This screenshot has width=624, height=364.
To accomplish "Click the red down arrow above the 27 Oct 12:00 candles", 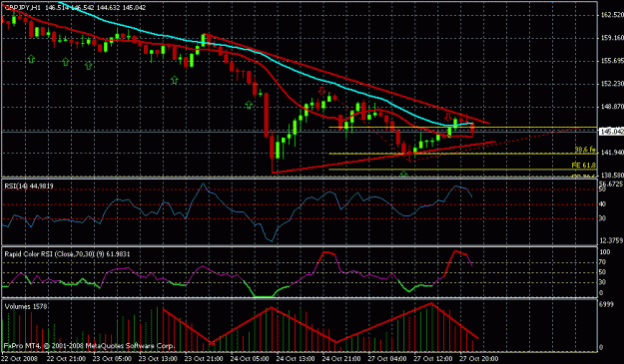I will [448, 117].
